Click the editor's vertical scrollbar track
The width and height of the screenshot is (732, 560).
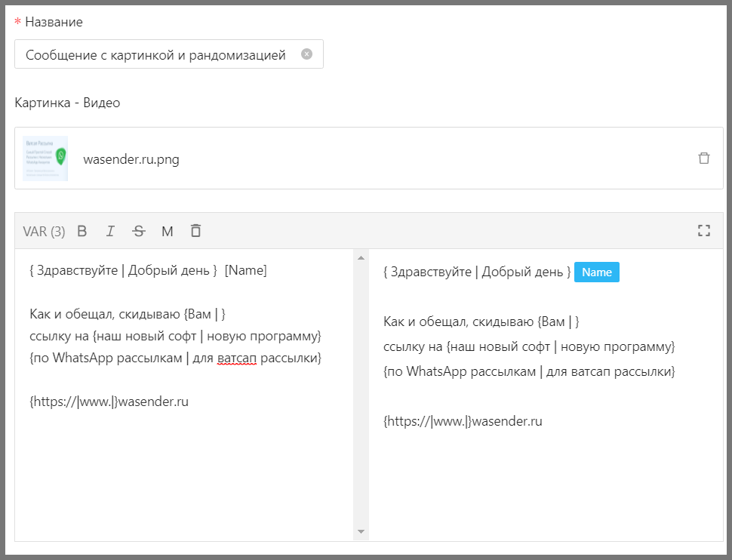coord(361,392)
